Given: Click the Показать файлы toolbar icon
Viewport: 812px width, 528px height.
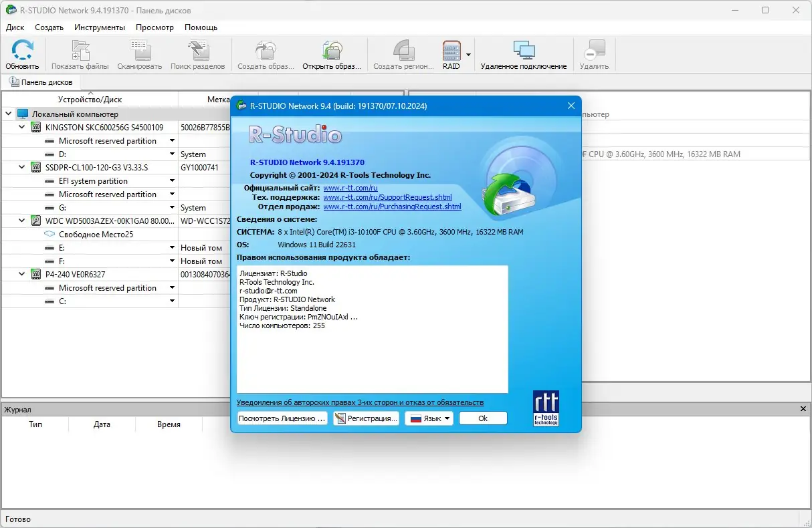Looking at the screenshot, I should (80, 55).
